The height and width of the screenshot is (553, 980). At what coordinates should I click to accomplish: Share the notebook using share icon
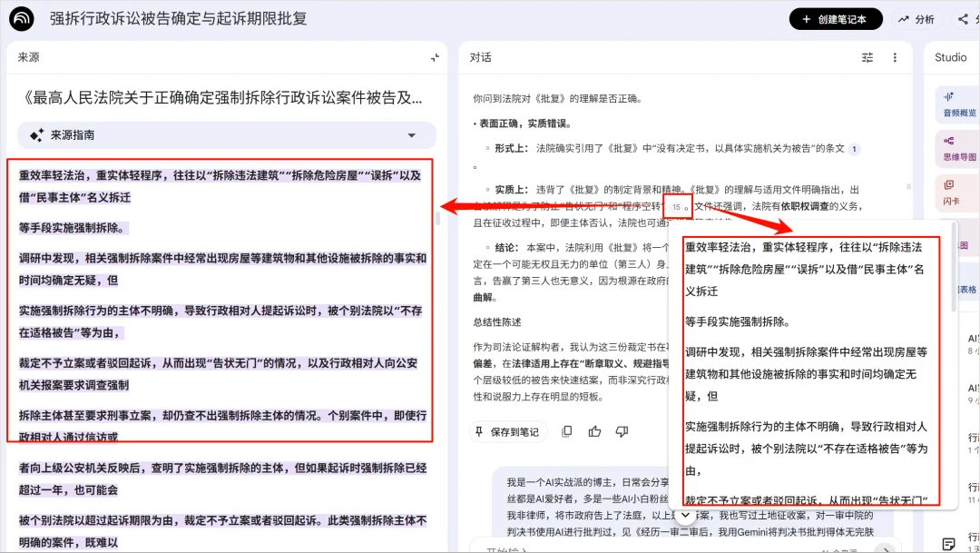(965, 19)
